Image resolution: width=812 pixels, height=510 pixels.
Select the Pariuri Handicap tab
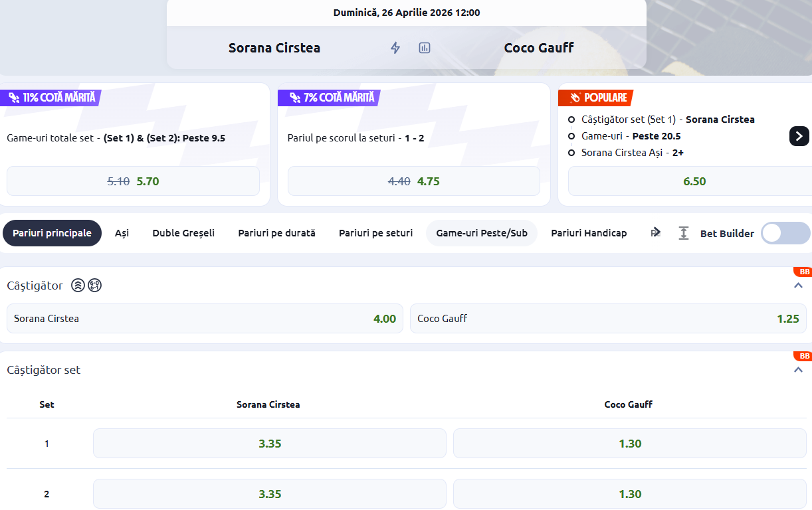(589, 233)
